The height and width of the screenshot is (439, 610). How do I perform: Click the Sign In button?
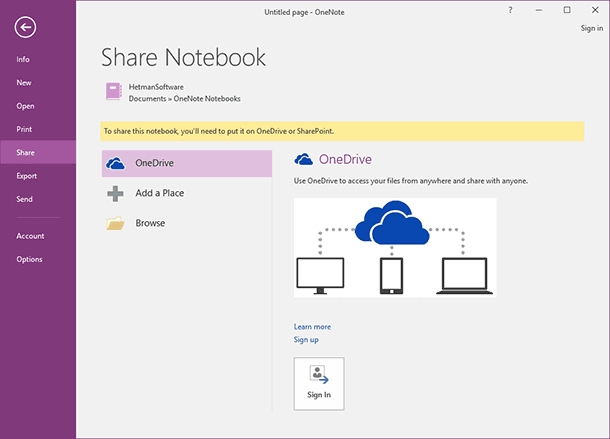coord(319,384)
